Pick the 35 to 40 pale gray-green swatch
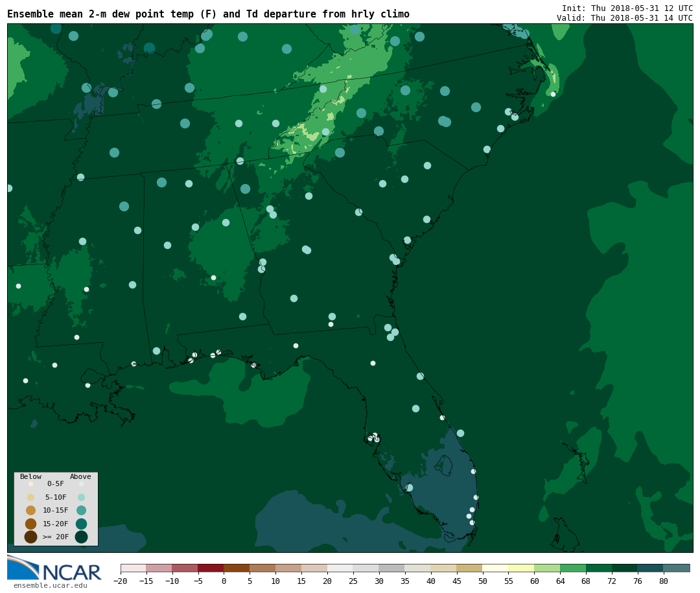700x593 pixels. [x=418, y=568]
